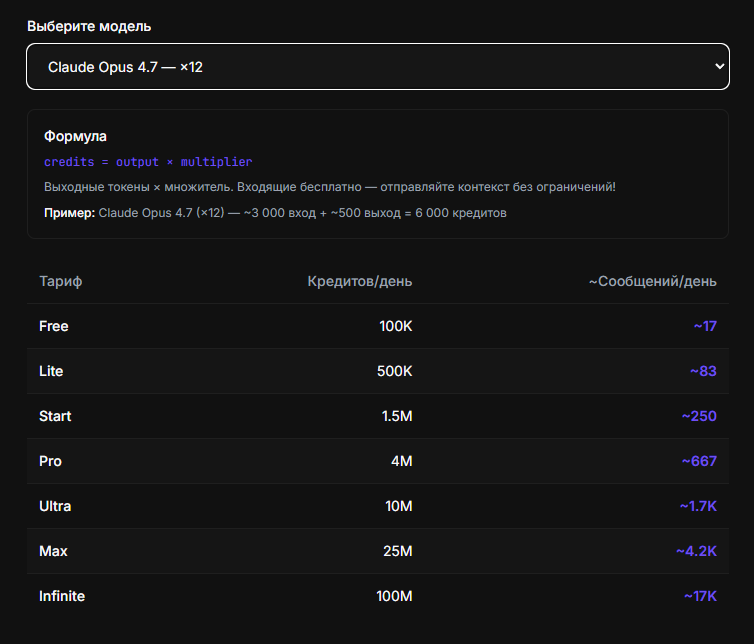This screenshot has height=644, width=754.
Task: Pick the Infinite tariff row name
Action: [62, 596]
